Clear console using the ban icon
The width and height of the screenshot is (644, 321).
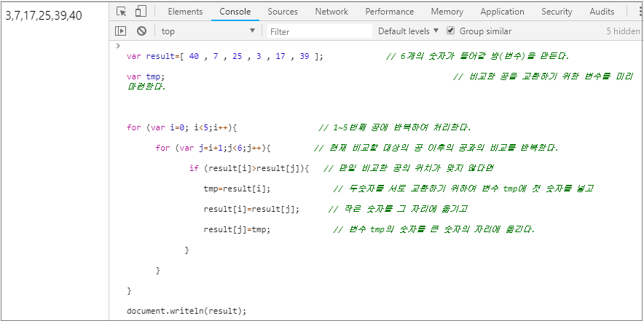(142, 31)
